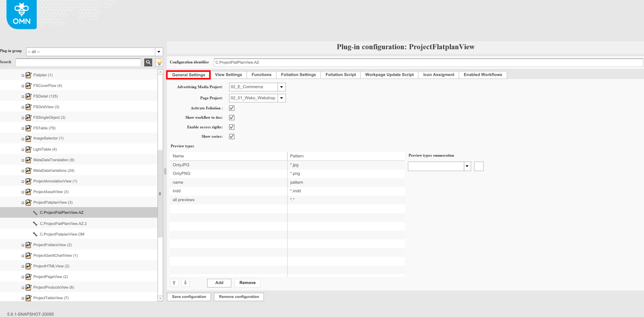This screenshot has height=317, width=644.
Task: Open the Page Project dropdown
Action: click(281, 98)
